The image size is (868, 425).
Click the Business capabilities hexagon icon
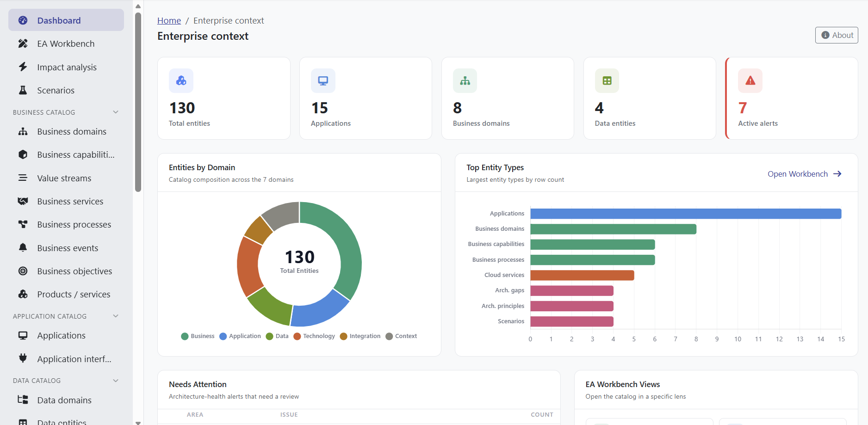coord(23,154)
